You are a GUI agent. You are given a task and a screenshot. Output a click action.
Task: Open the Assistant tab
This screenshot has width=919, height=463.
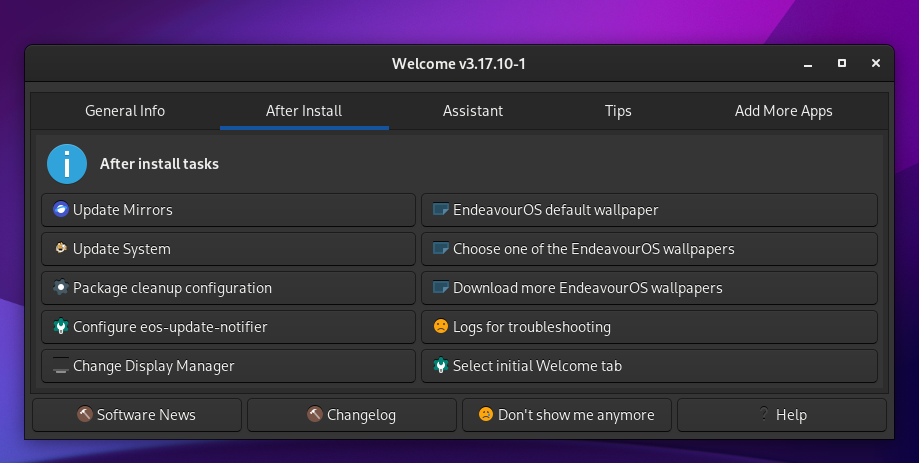pos(473,111)
